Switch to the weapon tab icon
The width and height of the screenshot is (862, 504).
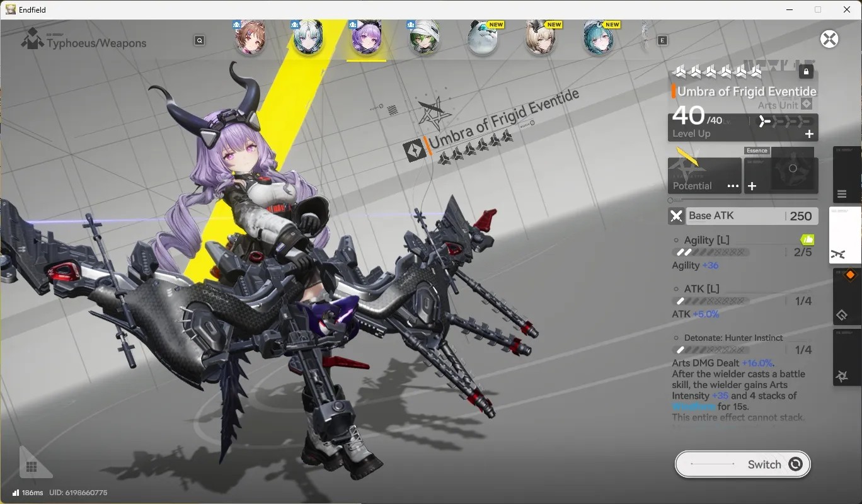click(838, 255)
